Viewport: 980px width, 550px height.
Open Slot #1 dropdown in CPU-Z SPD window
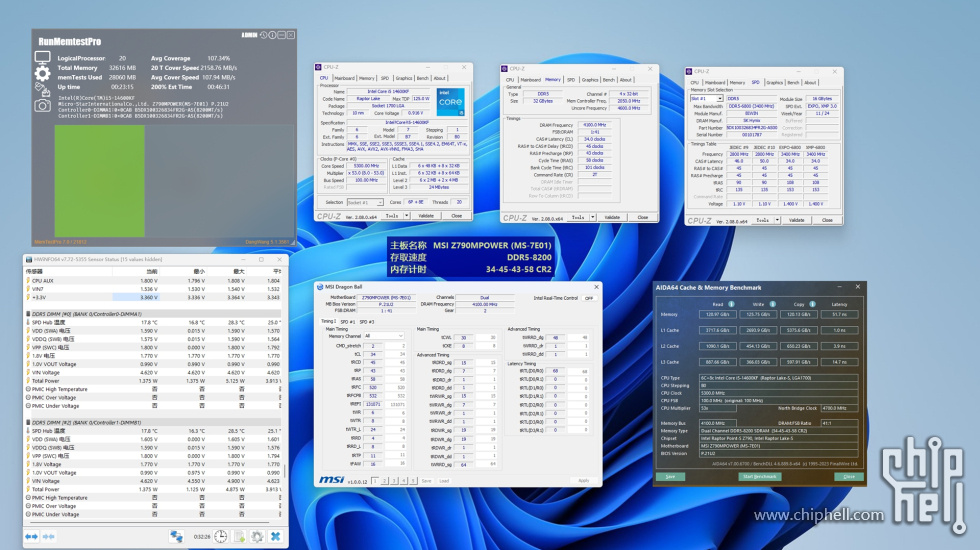[707, 99]
